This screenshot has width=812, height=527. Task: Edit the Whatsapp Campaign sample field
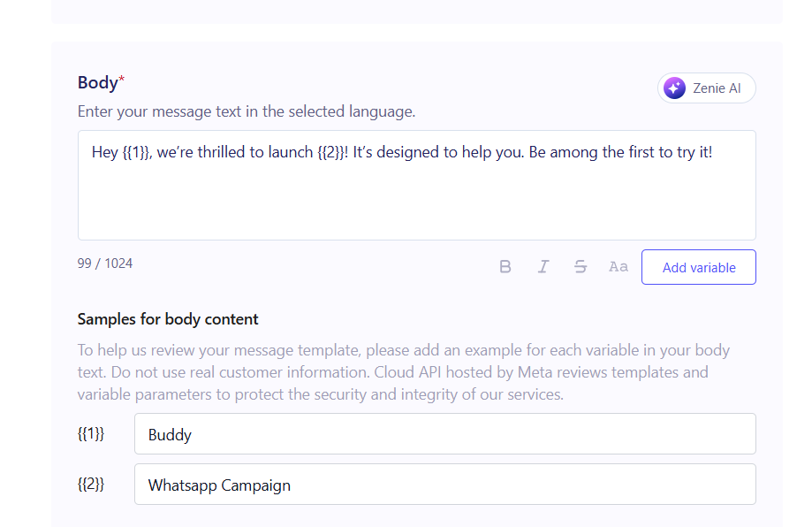[x=444, y=485]
